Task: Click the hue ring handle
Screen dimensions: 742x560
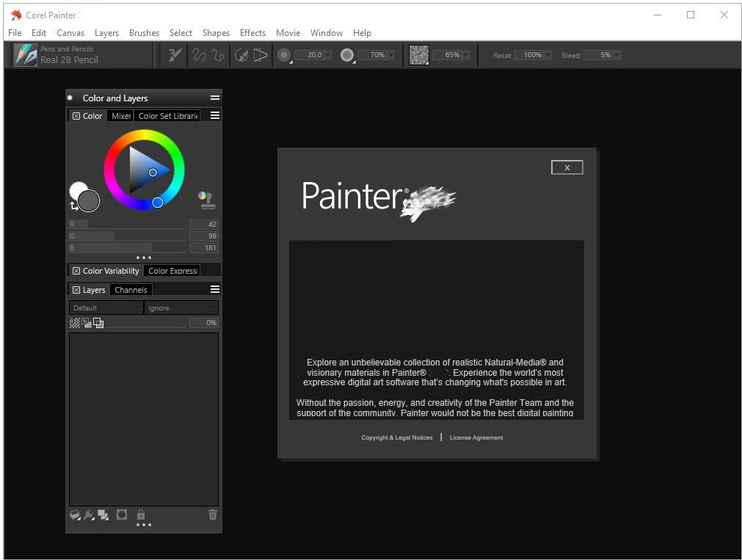Action: pos(158,203)
